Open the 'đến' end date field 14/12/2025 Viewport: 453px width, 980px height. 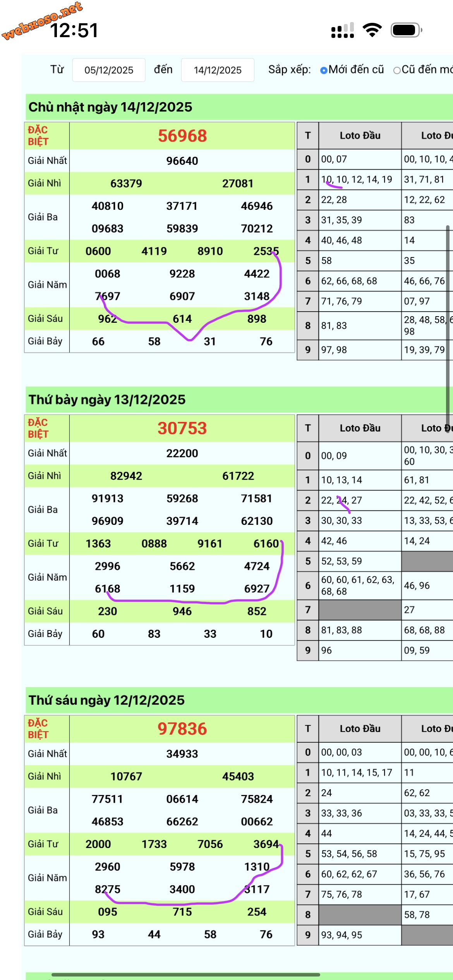218,70
